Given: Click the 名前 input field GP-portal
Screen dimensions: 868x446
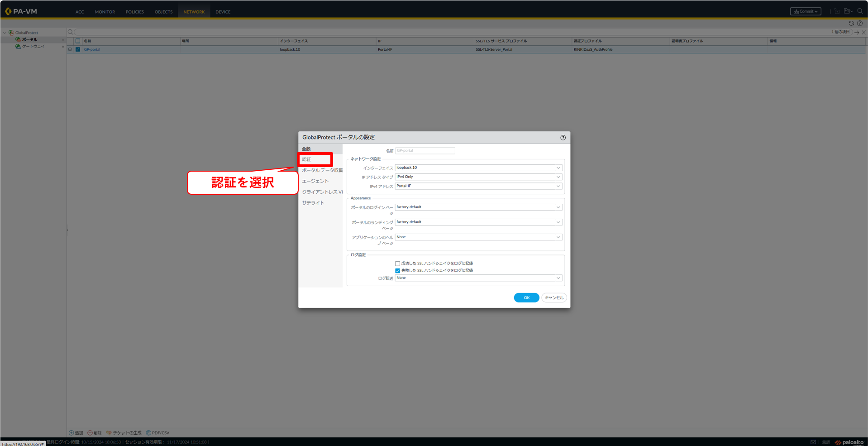Looking at the screenshot, I should click(425, 151).
